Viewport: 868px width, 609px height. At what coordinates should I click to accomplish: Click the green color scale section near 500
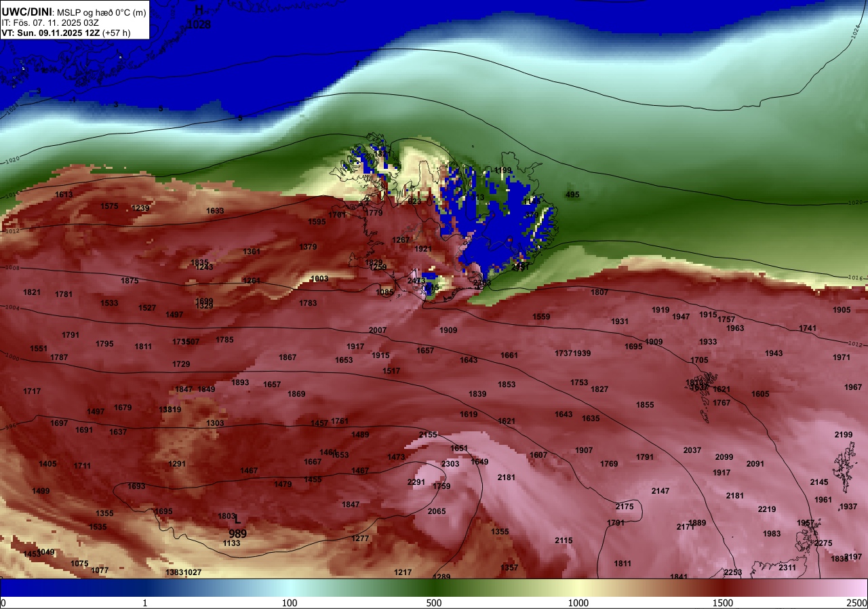pyautogui.click(x=434, y=587)
